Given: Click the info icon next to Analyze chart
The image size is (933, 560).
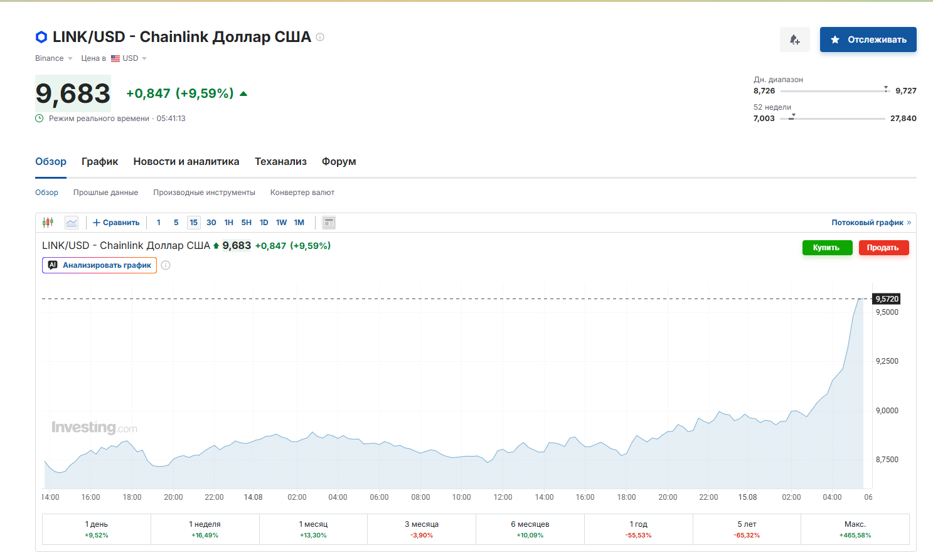Looking at the screenshot, I should [x=166, y=265].
